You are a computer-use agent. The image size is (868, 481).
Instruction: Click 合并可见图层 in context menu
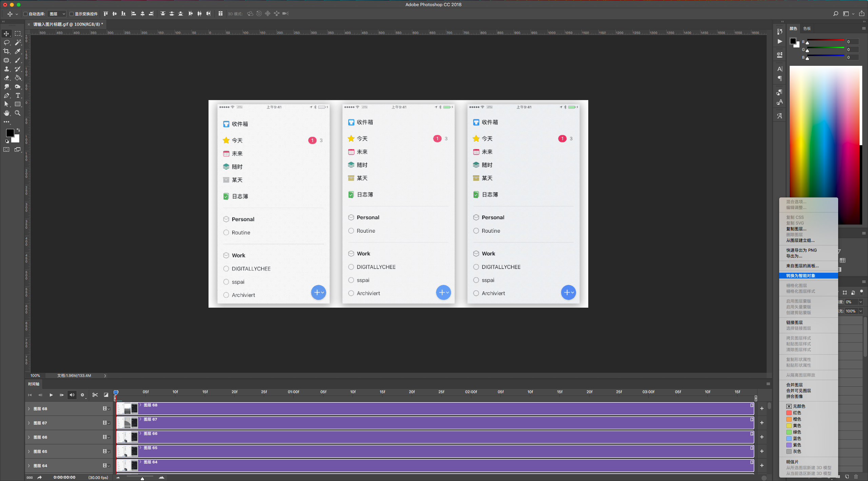[798, 391]
